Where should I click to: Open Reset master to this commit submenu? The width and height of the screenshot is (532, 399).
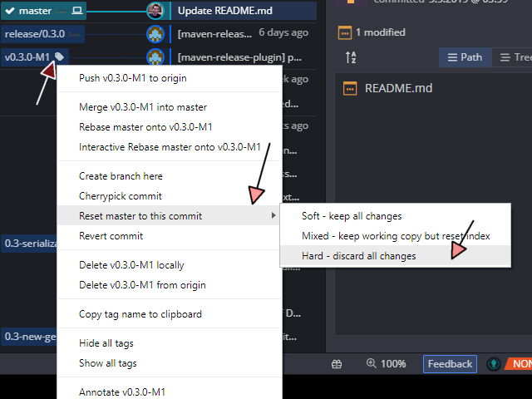coord(169,216)
